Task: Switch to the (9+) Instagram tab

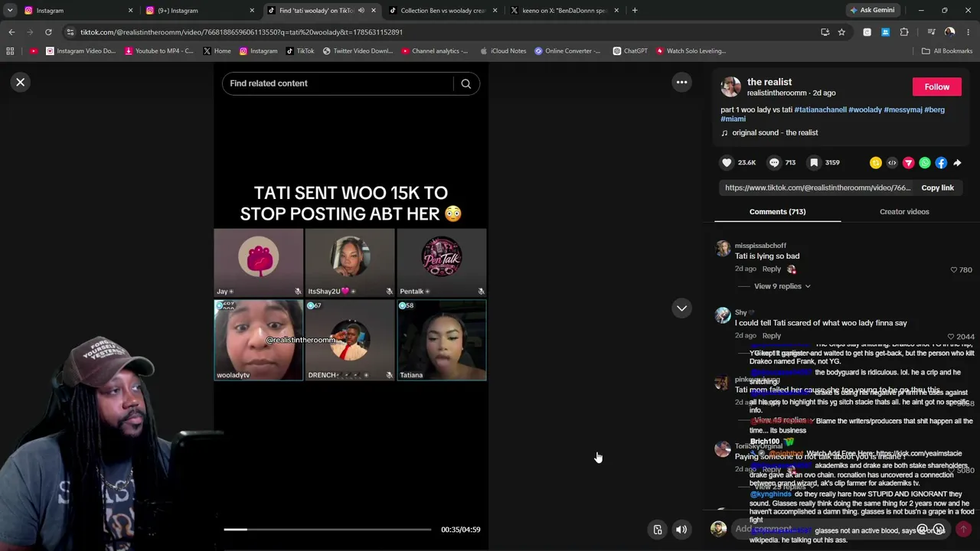Action: click(x=199, y=11)
